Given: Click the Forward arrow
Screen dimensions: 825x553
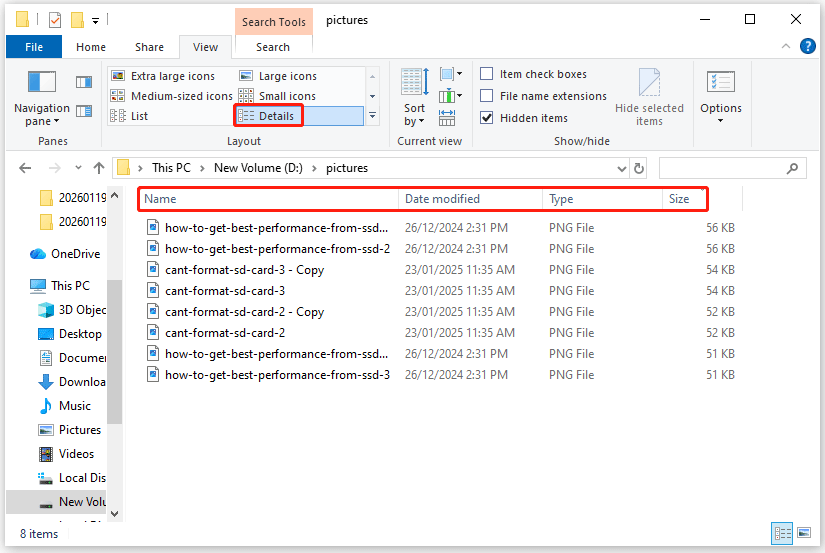Looking at the screenshot, I should [54, 168].
